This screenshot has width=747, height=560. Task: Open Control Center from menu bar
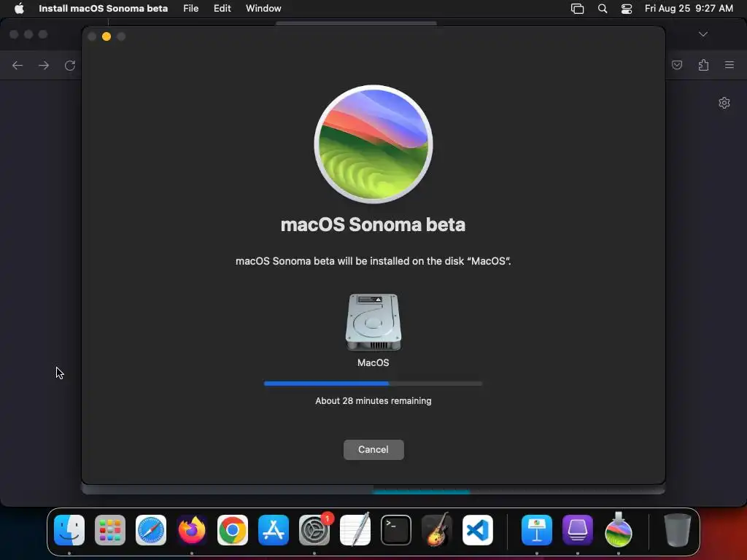pos(627,9)
